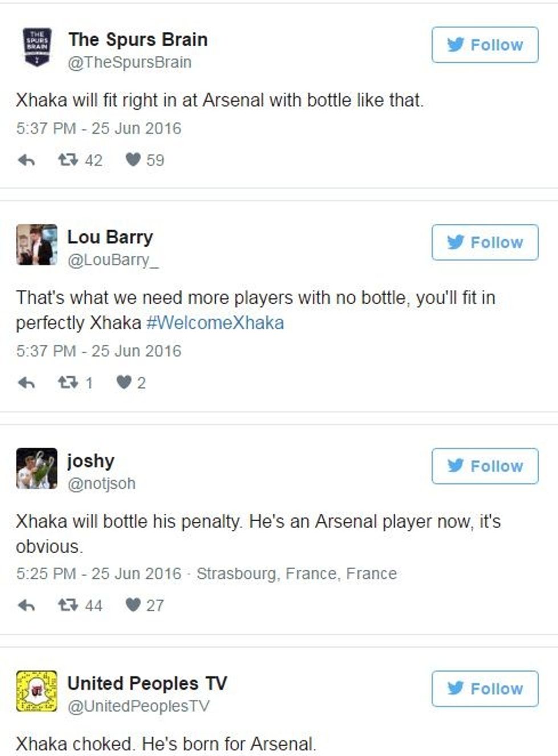Reply to The Spurs Brain tweet
Screen dimensions: 558x756
tap(26, 160)
